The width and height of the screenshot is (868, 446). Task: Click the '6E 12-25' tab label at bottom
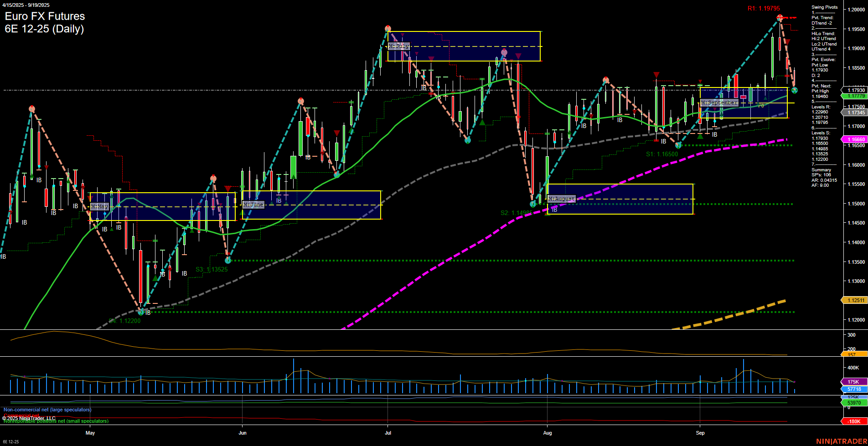[x=10, y=442]
